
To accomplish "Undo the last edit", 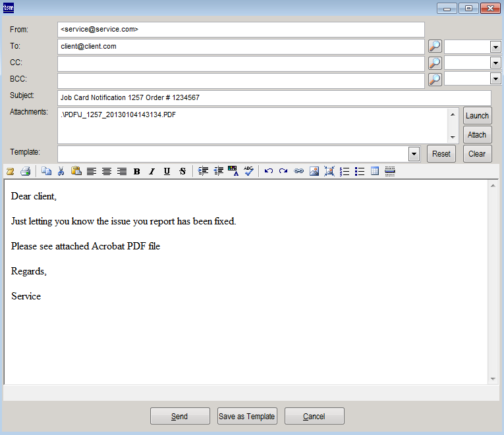I will pos(268,171).
